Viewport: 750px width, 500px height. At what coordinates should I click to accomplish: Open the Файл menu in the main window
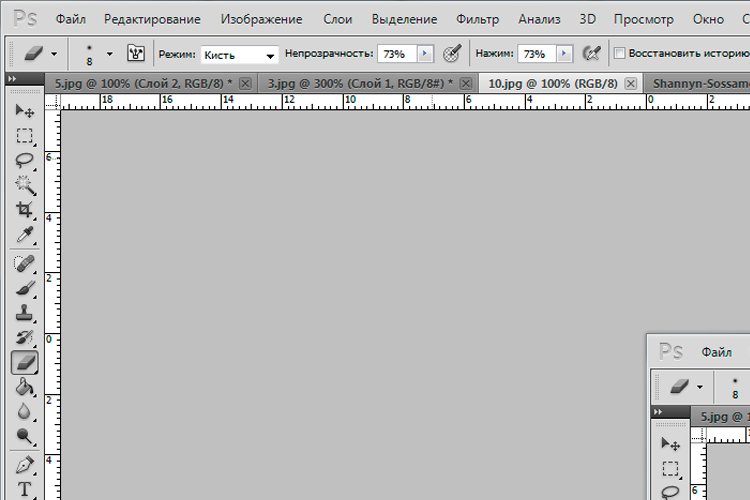[x=71, y=19]
